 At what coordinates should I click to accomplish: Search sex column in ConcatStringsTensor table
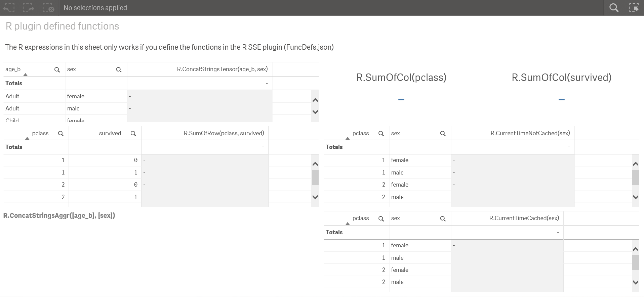coord(119,70)
